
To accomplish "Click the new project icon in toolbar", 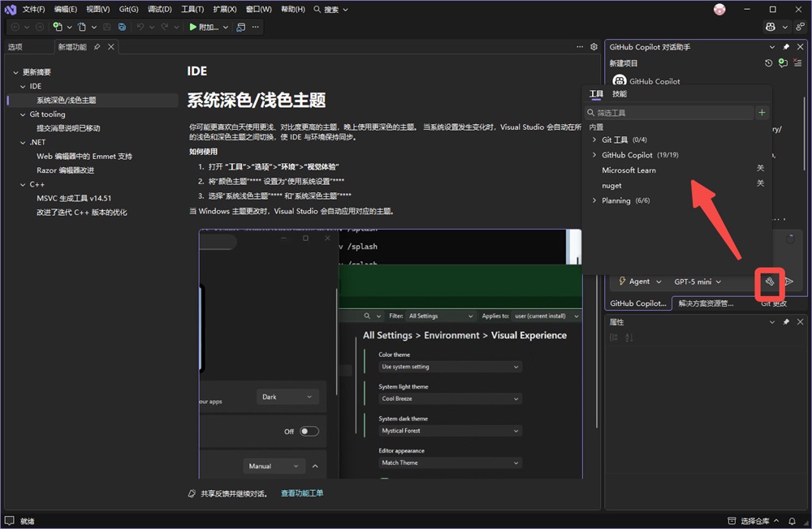I will [x=58, y=27].
